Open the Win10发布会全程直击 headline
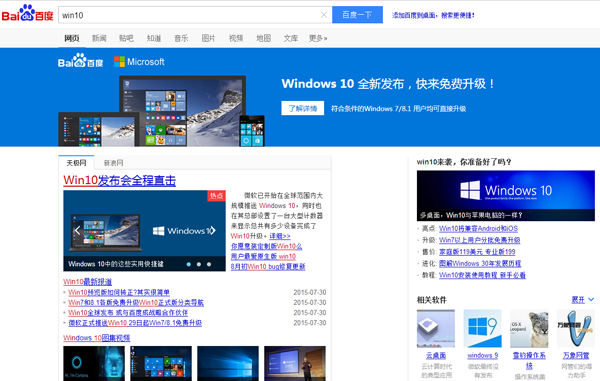This screenshot has width=600, height=381. [119, 180]
